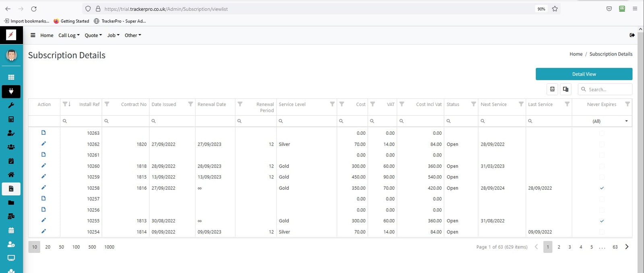The image size is (644, 273).
Task: Open the Job menu
Action: coord(113,35)
